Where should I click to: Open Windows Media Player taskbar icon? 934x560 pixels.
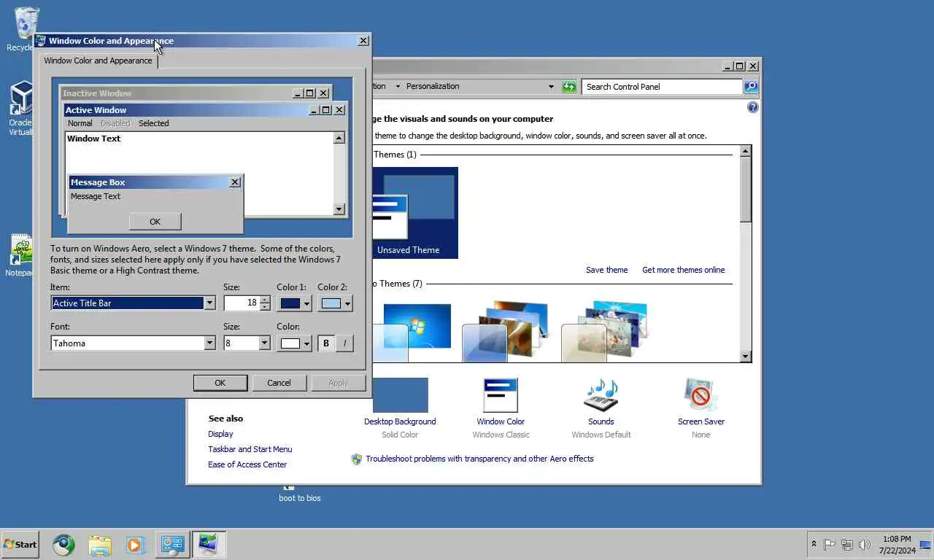[x=136, y=544]
